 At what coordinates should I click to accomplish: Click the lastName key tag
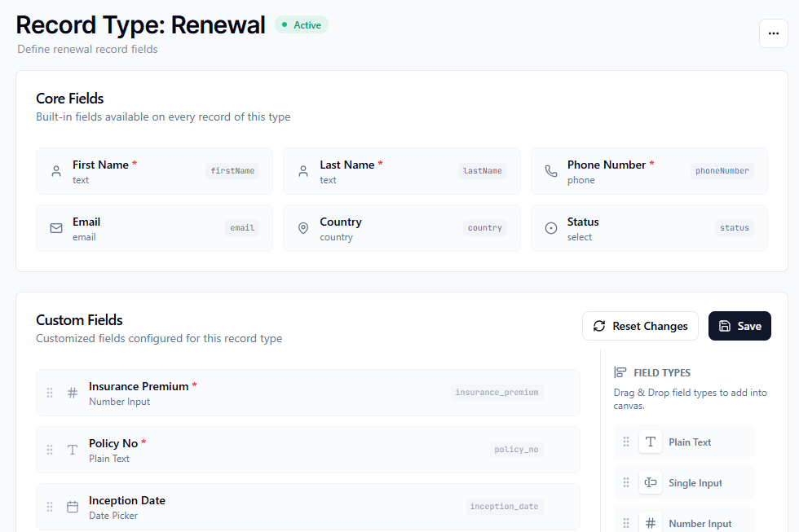click(482, 171)
